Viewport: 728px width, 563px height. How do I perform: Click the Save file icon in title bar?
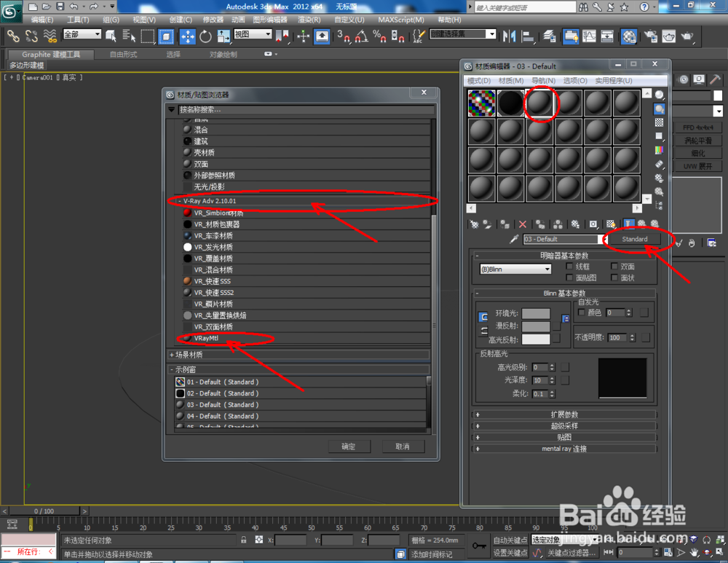(60, 6)
